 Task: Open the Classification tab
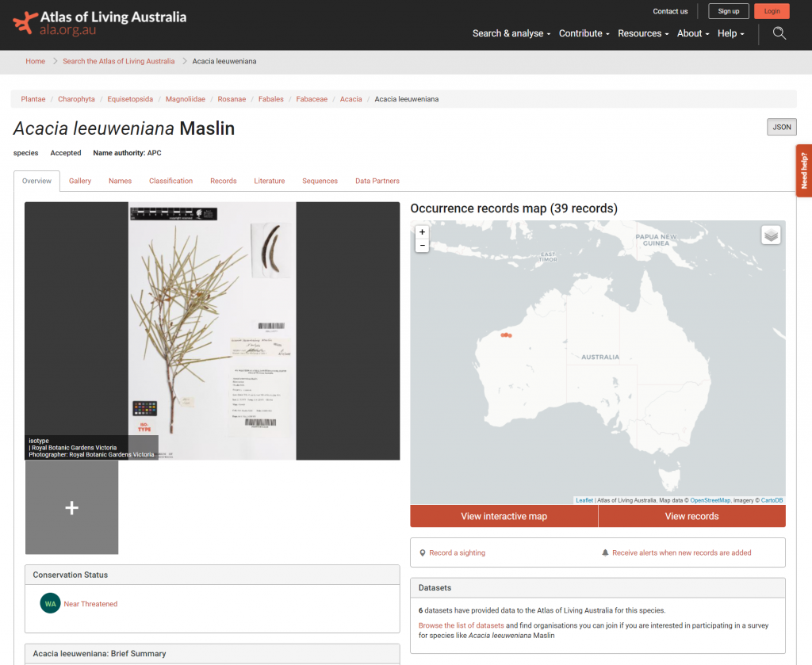pos(170,181)
